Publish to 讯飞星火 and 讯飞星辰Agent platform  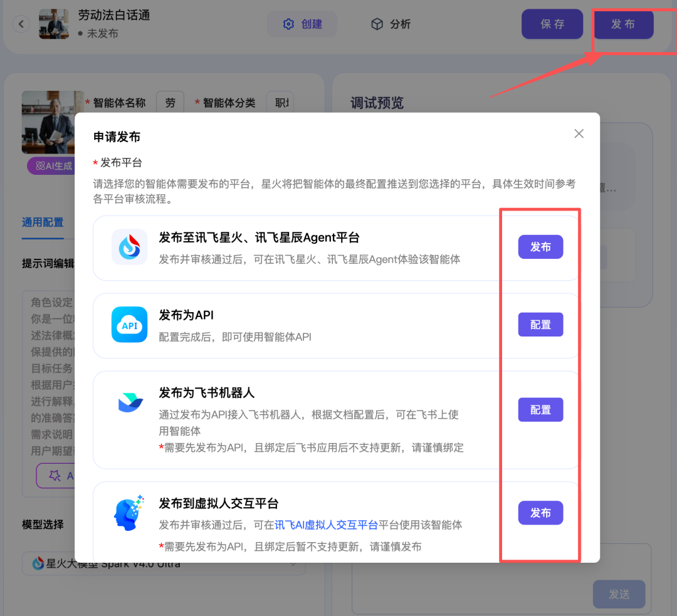pyautogui.click(x=540, y=247)
